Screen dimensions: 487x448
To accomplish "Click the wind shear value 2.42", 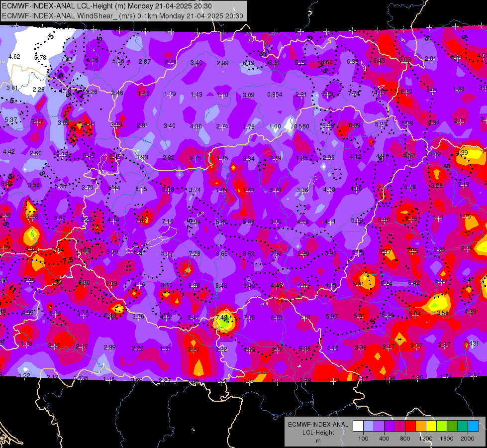I will [x=82, y=346].
